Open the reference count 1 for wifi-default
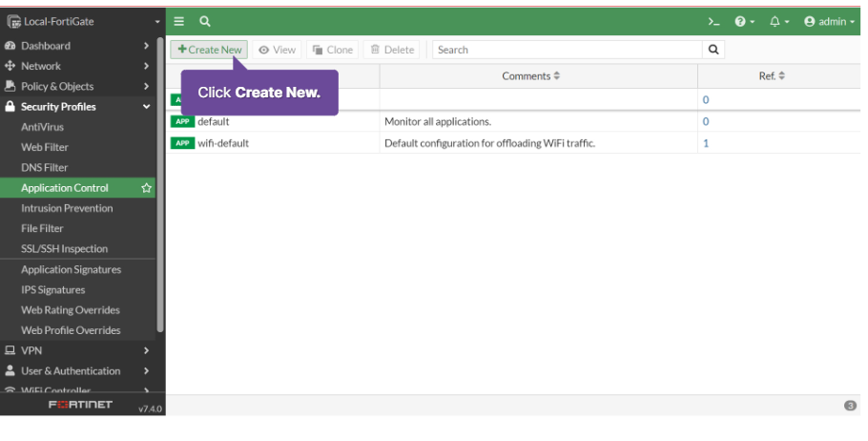 pos(706,143)
